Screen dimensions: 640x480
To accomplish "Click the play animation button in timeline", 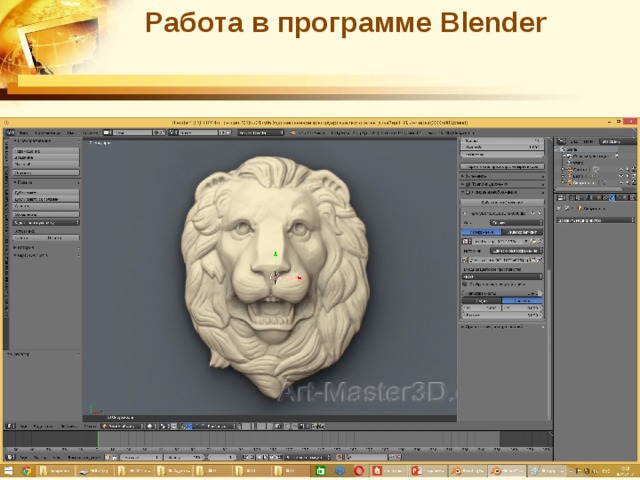I will pyautogui.click(x=265, y=458).
